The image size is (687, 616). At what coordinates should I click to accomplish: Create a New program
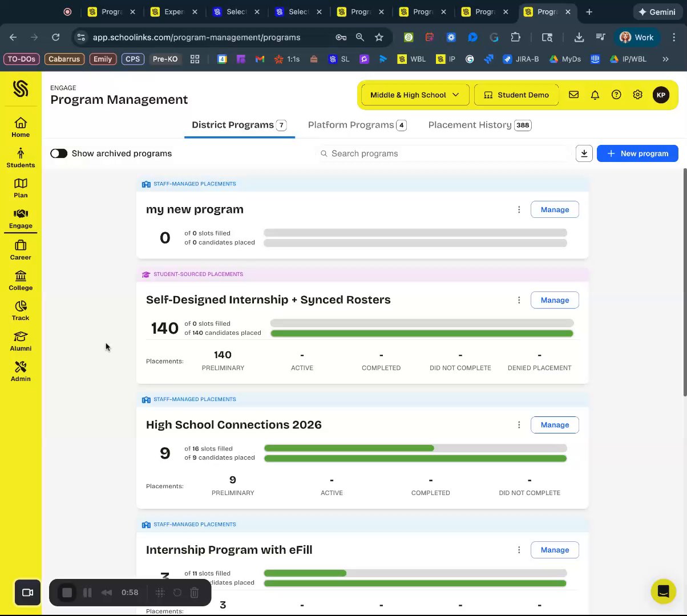click(x=637, y=153)
